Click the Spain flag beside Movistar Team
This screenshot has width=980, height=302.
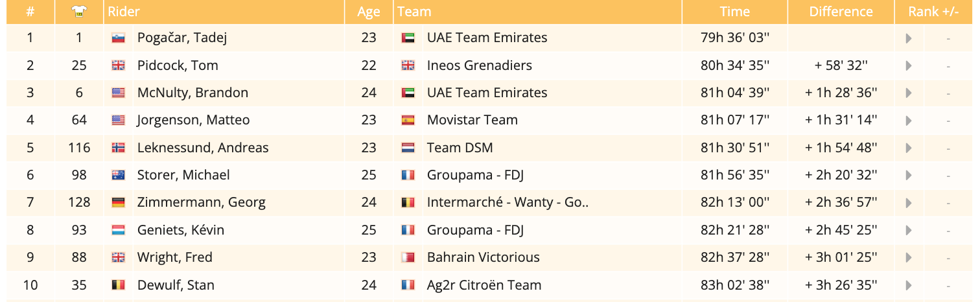pos(408,121)
